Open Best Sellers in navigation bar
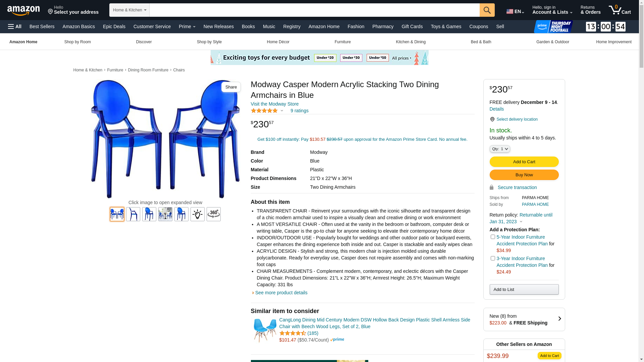Viewport: 644px width, 362px height. pyautogui.click(x=42, y=26)
